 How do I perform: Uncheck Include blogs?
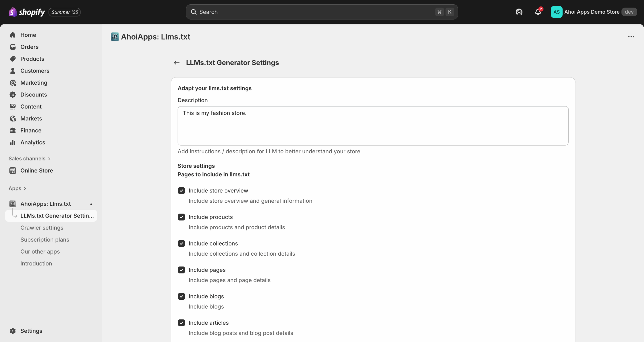click(x=181, y=296)
